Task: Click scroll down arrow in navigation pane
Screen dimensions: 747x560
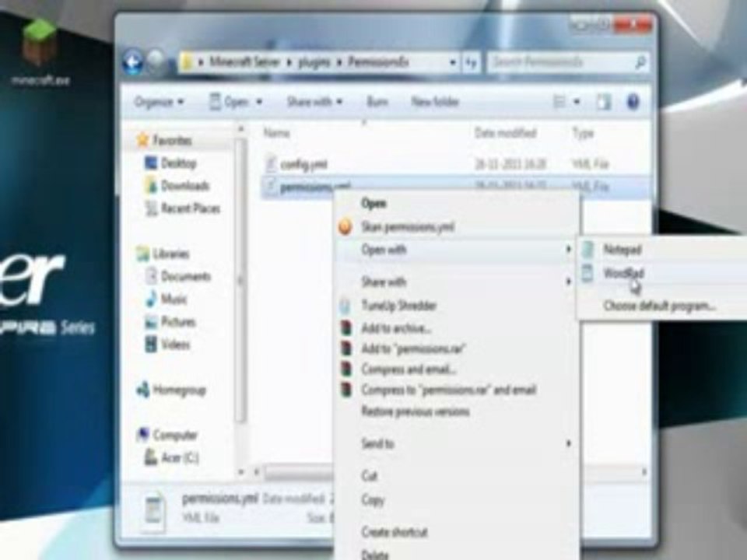Action: coord(241,472)
